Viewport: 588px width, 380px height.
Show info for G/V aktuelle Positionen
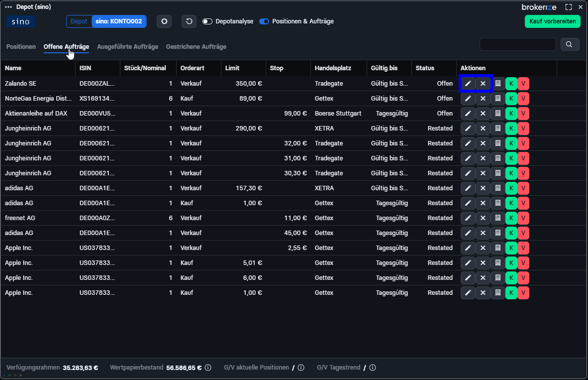[x=301, y=368]
